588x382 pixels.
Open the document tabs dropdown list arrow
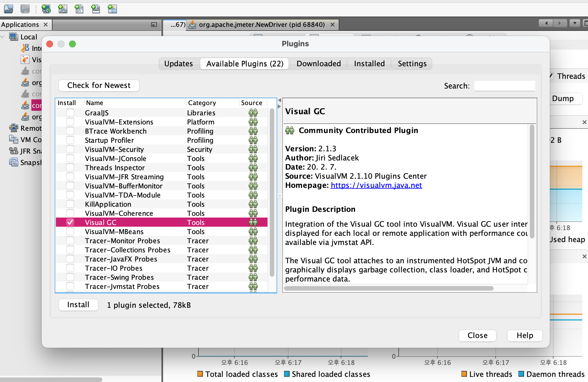[x=575, y=23]
